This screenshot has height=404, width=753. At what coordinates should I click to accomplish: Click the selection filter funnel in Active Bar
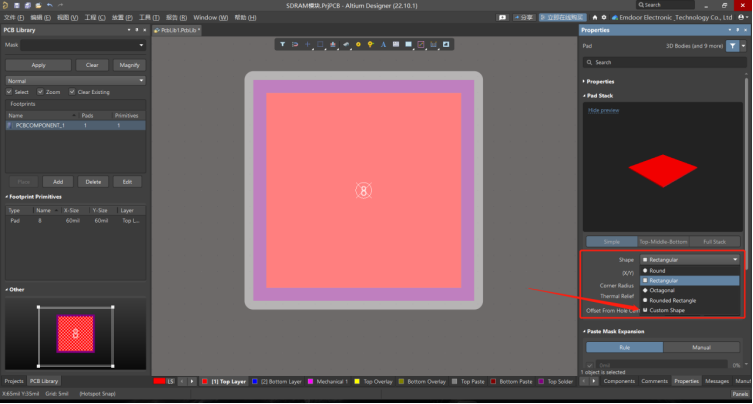pos(283,44)
